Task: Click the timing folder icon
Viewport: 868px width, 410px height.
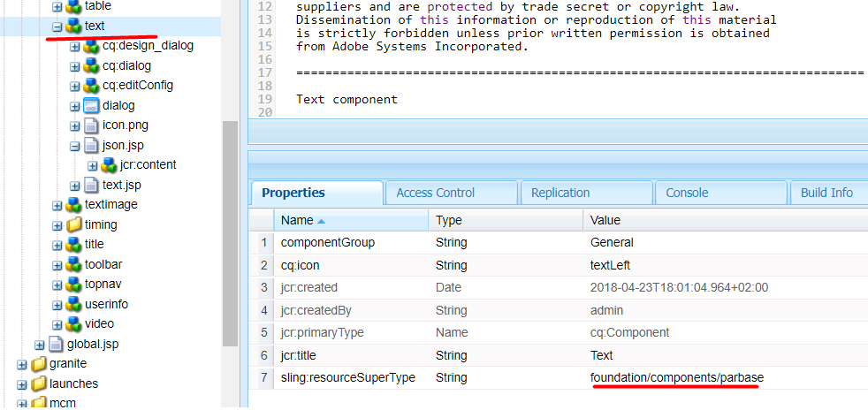Action: (x=73, y=224)
